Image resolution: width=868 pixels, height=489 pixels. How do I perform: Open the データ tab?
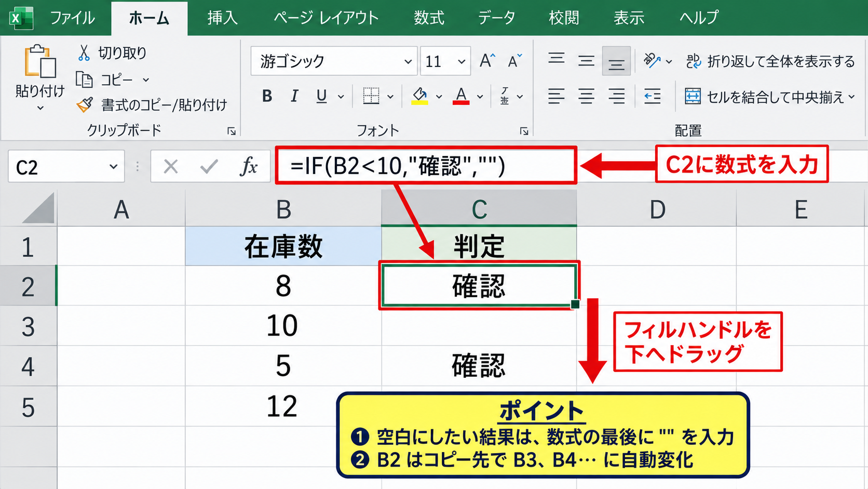pos(496,18)
